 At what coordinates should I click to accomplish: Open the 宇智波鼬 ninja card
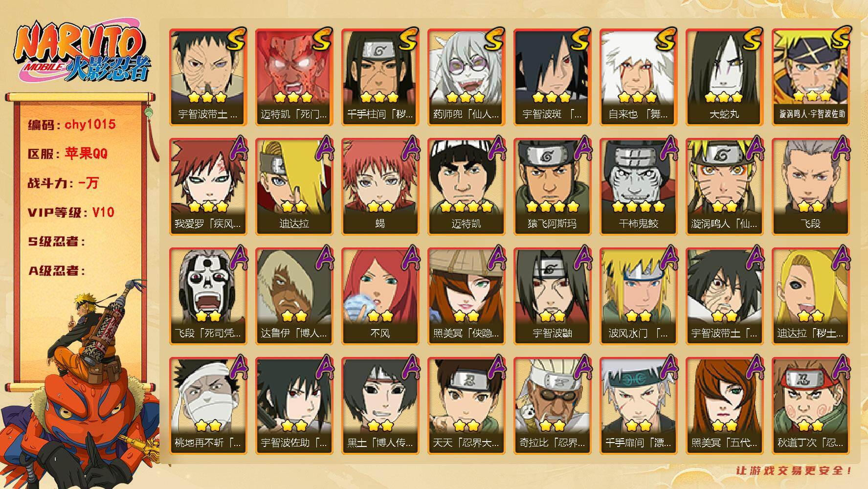552,296
